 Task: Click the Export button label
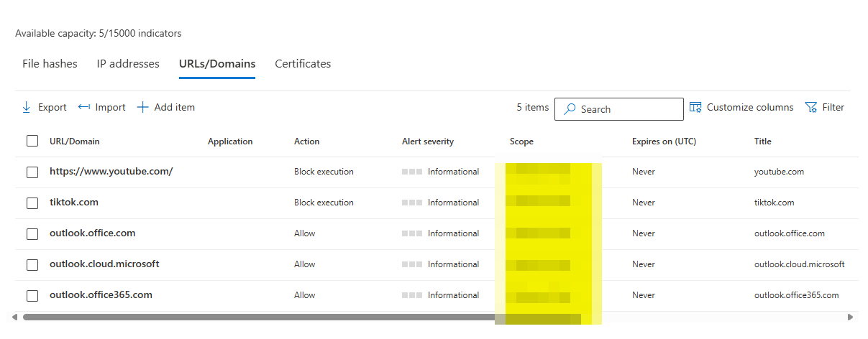52,107
